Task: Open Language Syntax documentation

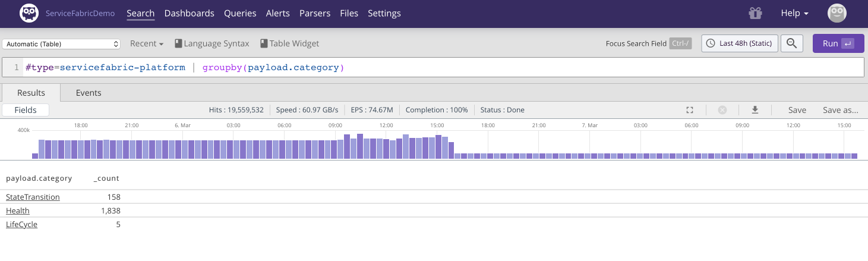Action: 212,43
